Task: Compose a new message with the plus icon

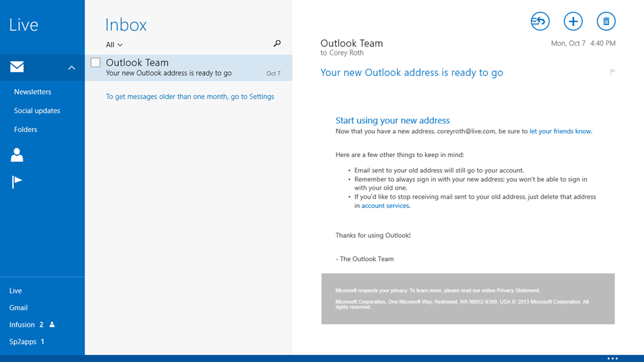Action: click(573, 21)
